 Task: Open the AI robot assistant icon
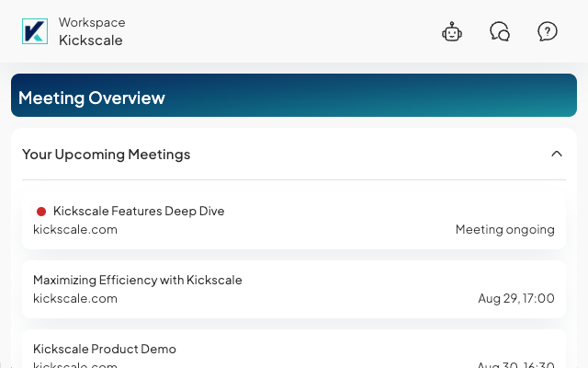coord(452,31)
